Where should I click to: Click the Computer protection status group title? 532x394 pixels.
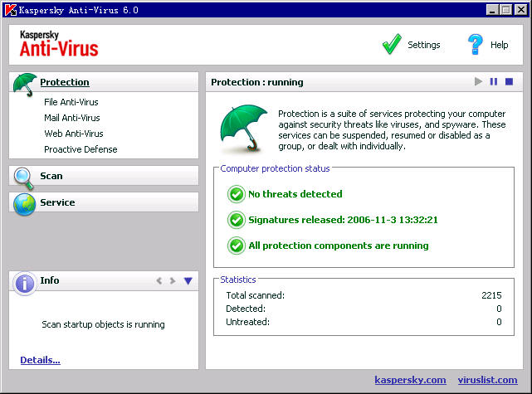click(275, 168)
